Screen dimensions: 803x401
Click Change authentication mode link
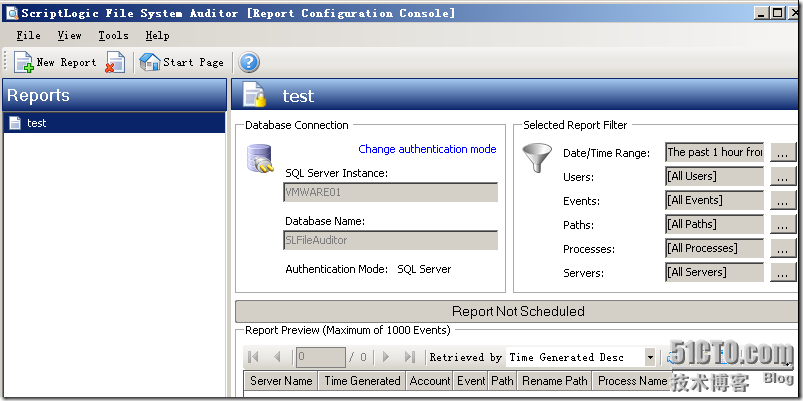[x=427, y=149]
